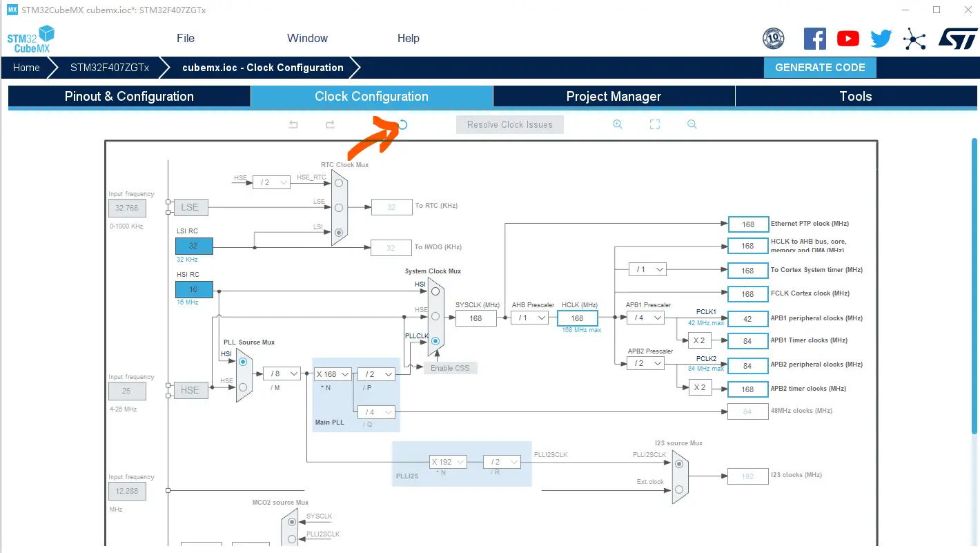Click the 10-year anniversary badge icon

774,39
